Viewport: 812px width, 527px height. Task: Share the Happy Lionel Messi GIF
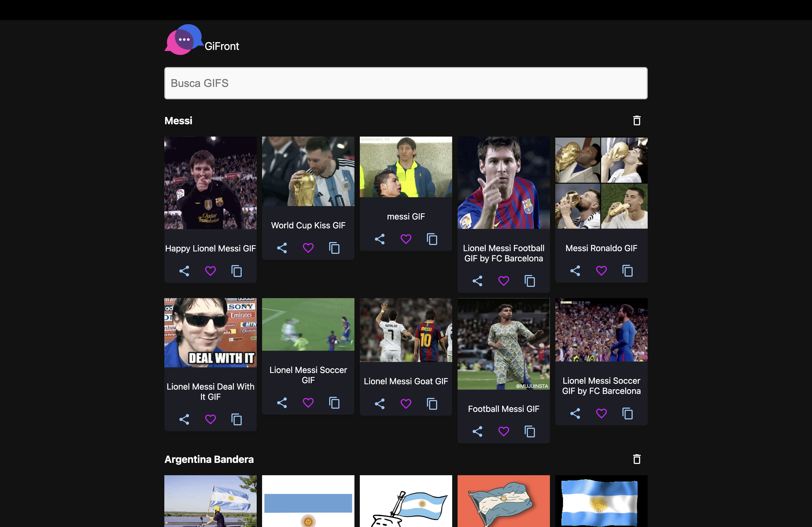184,271
